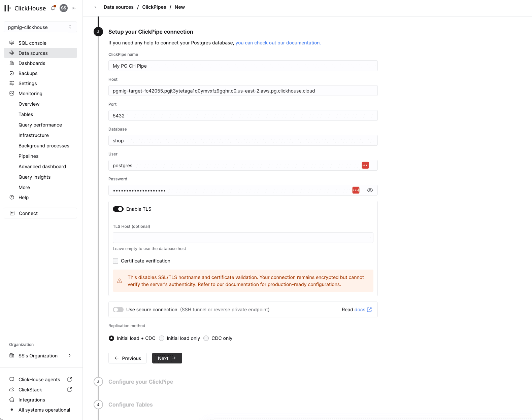Click the Host input field
The image size is (532, 420).
click(243, 91)
